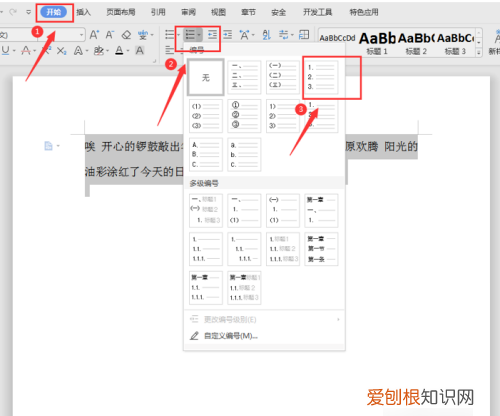500x416 pixels.
Task: Choose the 一、二、三、 numbering format
Action: (244, 77)
